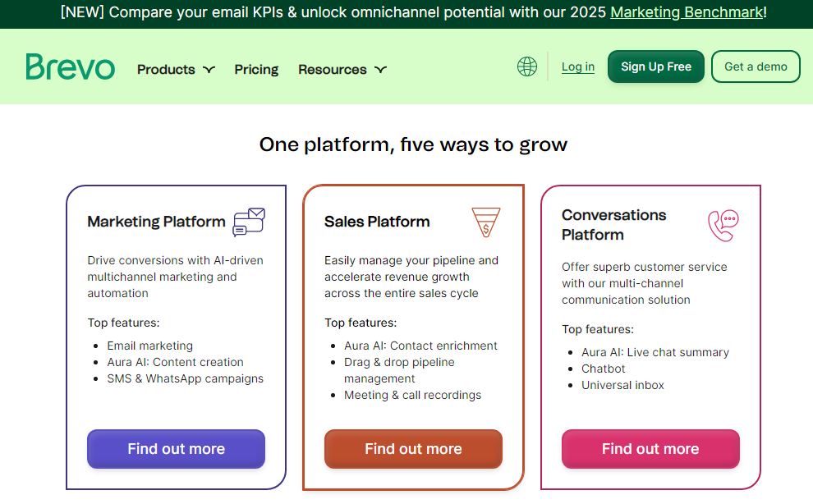The height and width of the screenshot is (504, 813).
Task: Open the Resources navigation item
Action: [333, 70]
